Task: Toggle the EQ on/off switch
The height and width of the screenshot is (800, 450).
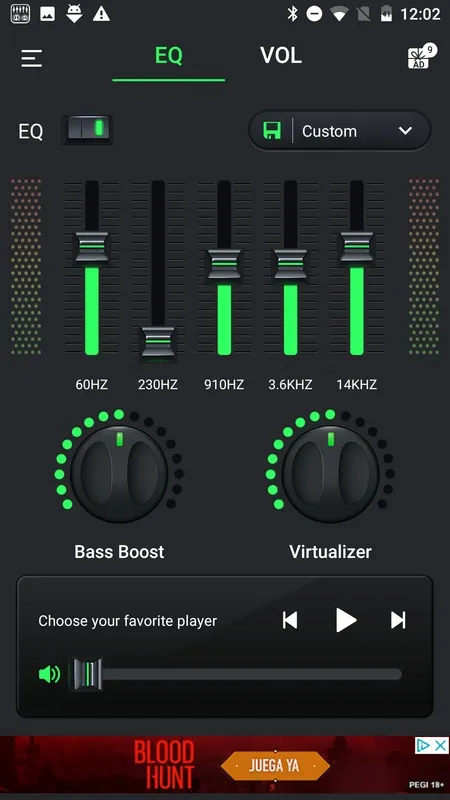Action: (87, 130)
